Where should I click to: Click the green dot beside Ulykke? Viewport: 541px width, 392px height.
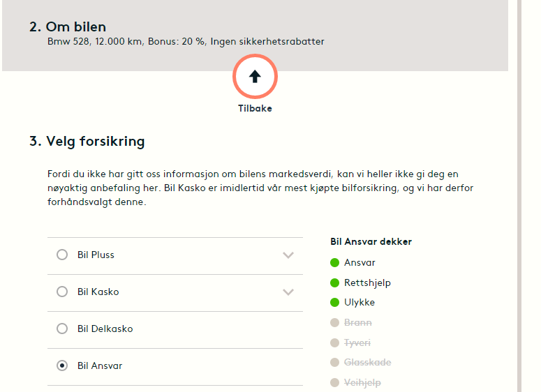[334, 303]
